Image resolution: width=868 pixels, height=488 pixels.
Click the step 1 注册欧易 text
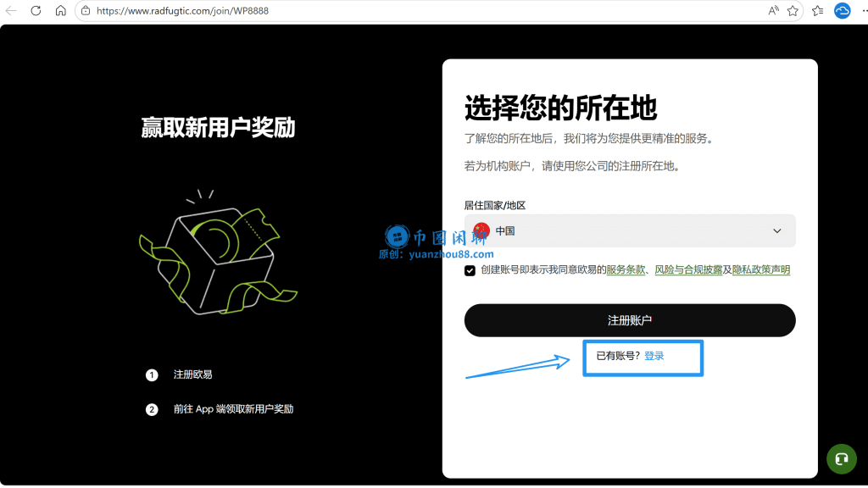(x=192, y=374)
